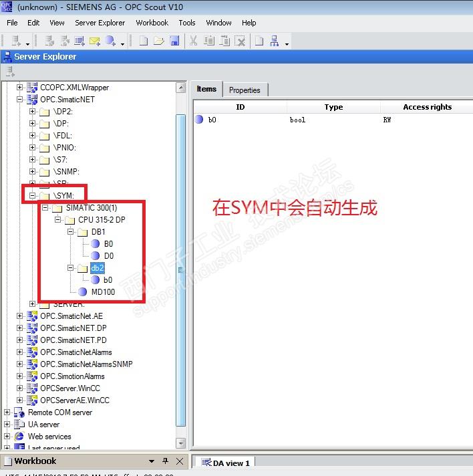Image resolution: width=473 pixels, height=476 pixels.
Task: Expand the \PNIO: folder
Action: coord(32,147)
